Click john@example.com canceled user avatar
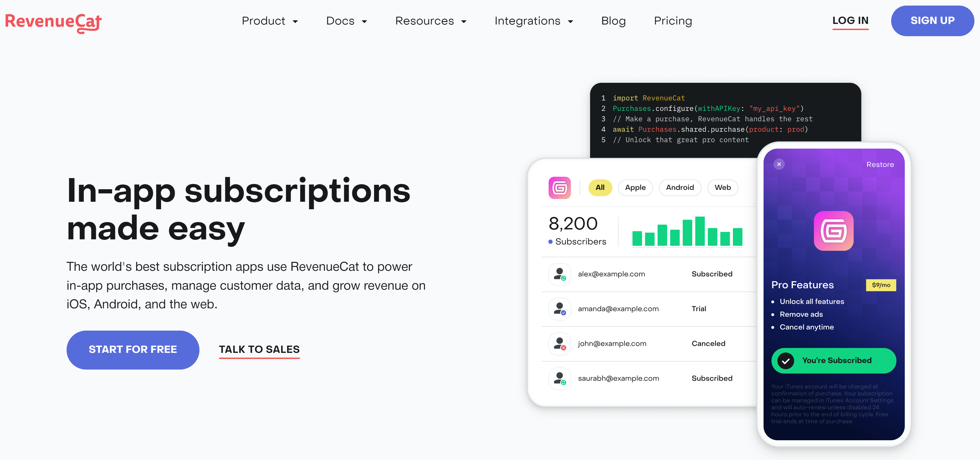 click(559, 344)
